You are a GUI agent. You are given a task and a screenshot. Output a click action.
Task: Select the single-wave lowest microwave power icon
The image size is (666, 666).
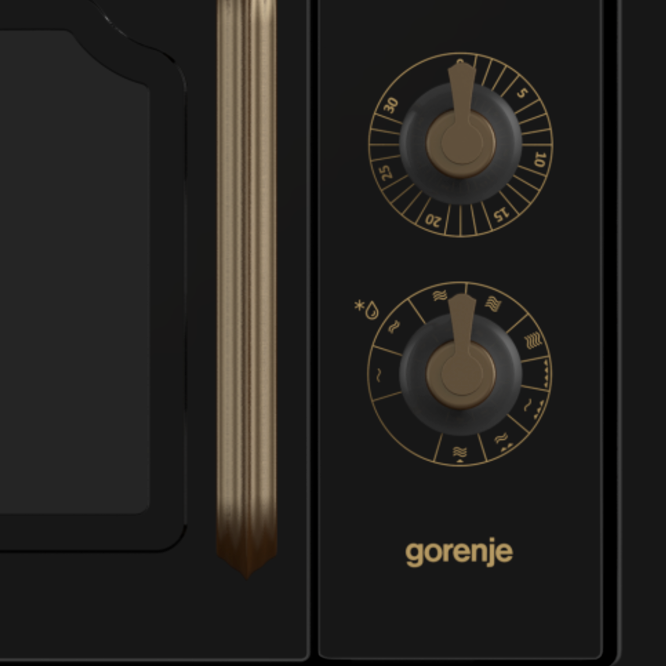pyautogui.click(x=379, y=375)
